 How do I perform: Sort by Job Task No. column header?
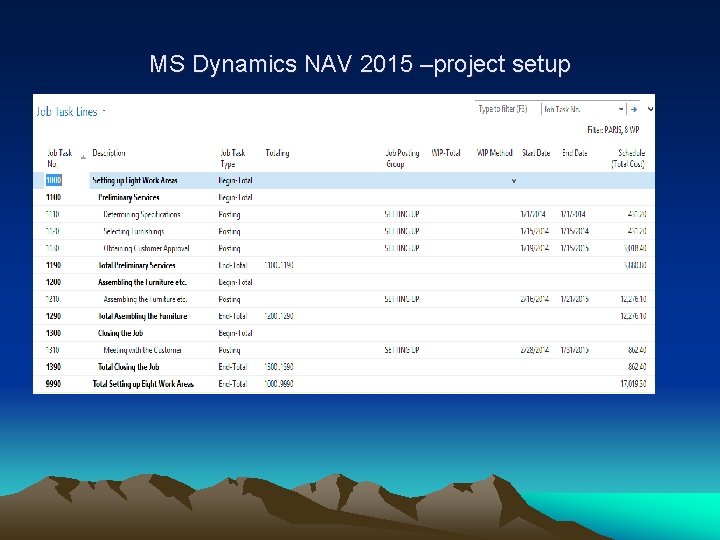[x=60, y=158]
